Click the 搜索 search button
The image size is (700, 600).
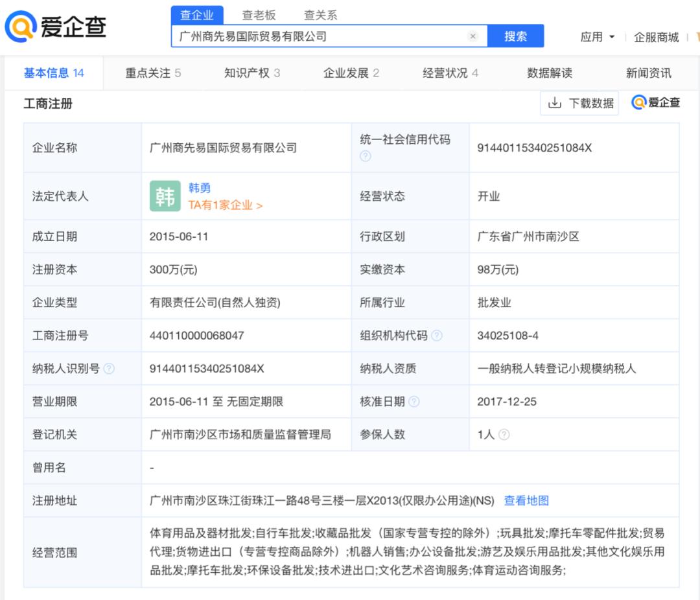tap(517, 36)
